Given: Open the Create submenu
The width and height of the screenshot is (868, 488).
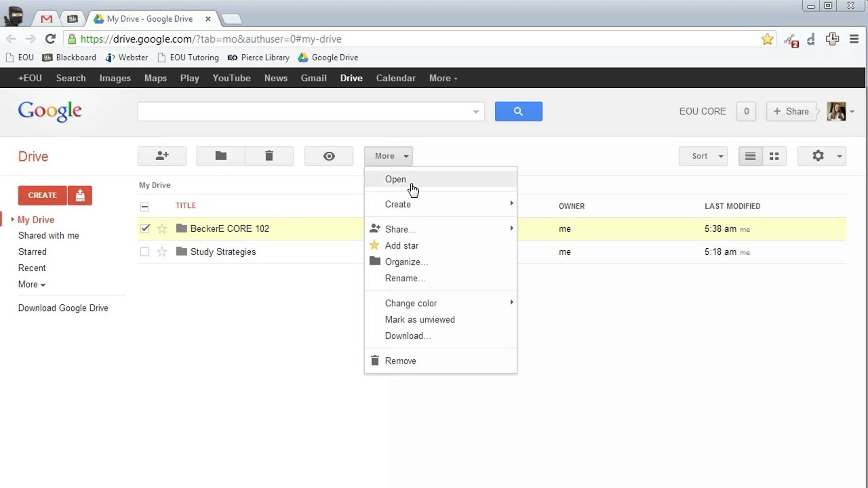Looking at the screenshot, I should pyautogui.click(x=441, y=204).
